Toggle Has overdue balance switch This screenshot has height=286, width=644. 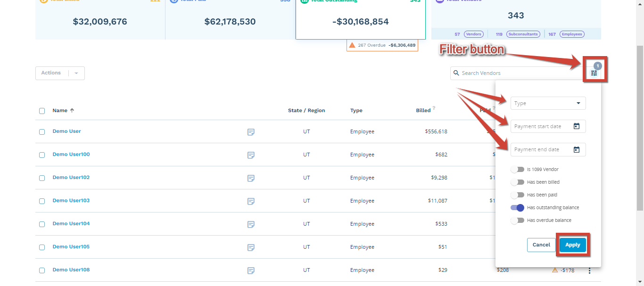pos(517,220)
